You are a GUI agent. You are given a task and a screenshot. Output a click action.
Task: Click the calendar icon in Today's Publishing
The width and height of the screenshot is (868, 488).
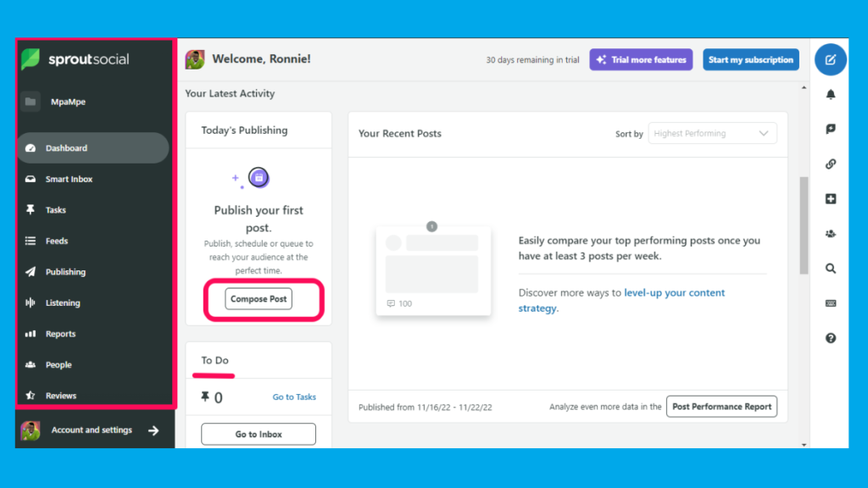[259, 178]
